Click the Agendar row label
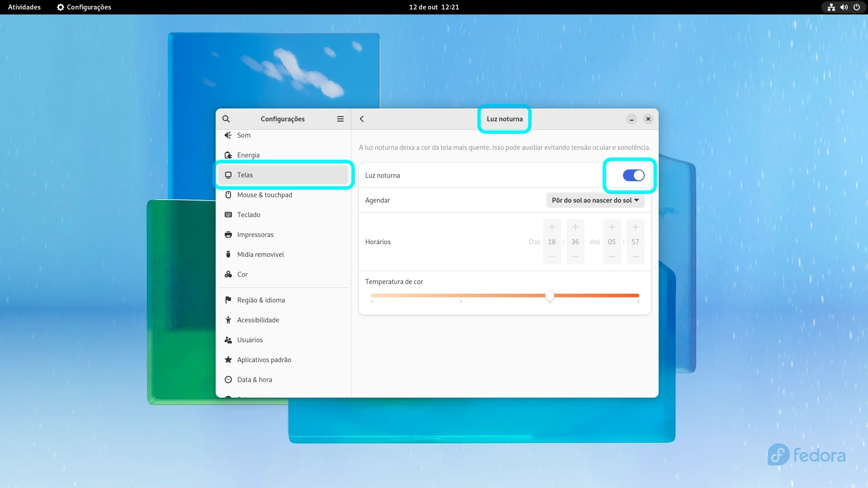The image size is (868, 488). coord(377,200)
